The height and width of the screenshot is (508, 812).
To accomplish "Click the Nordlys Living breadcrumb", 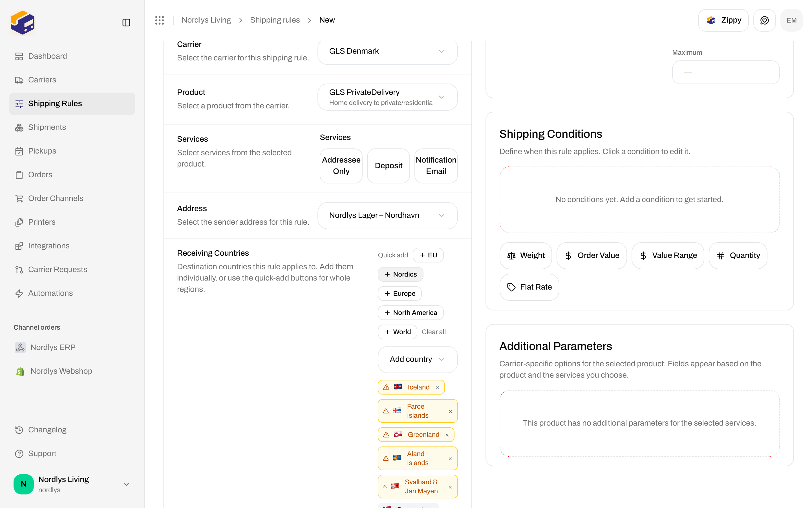I will [x=206, y=20].
